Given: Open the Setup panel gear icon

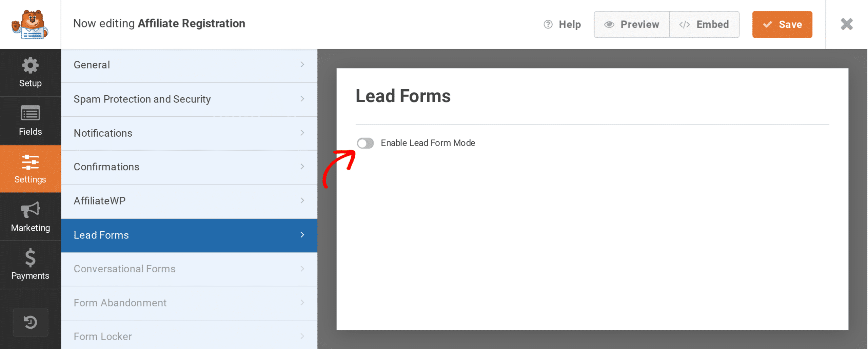Looking at the screenshot, I should tap(30, 65).
